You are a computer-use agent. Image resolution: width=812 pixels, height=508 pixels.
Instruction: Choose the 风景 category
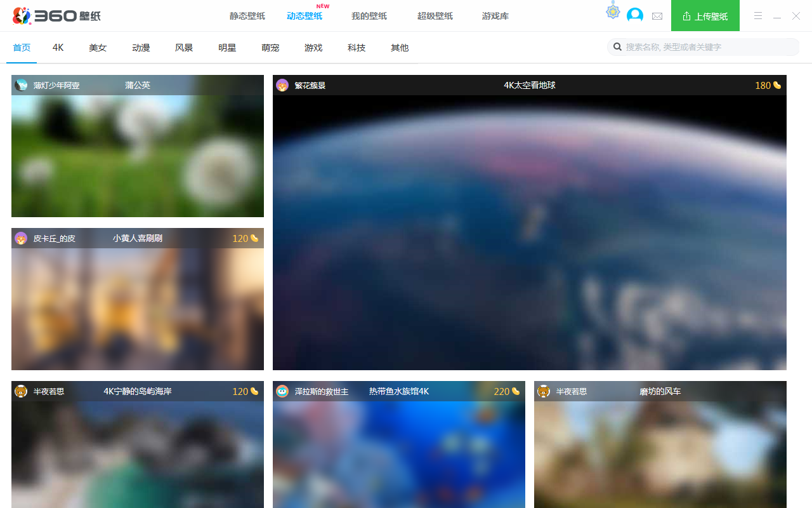184,48
